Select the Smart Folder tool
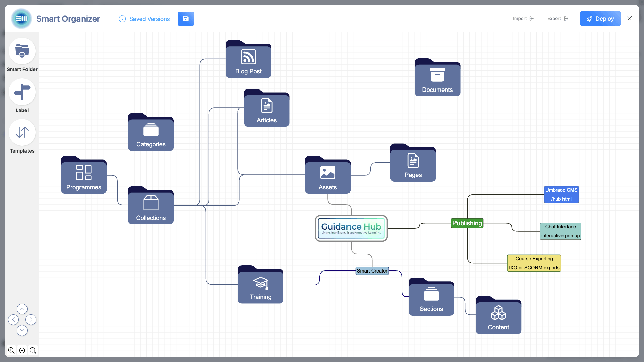Viewport: 644px width, 362px height. 22,51
